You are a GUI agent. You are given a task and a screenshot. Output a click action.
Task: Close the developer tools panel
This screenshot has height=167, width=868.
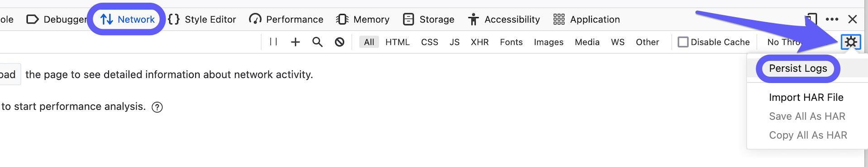pyautogui.click(x=853, y=19)
